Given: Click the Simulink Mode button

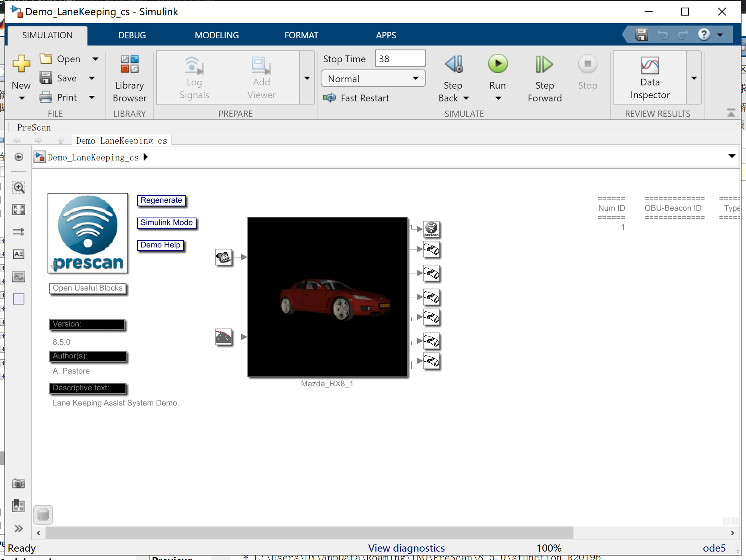Looking at the screenshot, I should (167, 223).
